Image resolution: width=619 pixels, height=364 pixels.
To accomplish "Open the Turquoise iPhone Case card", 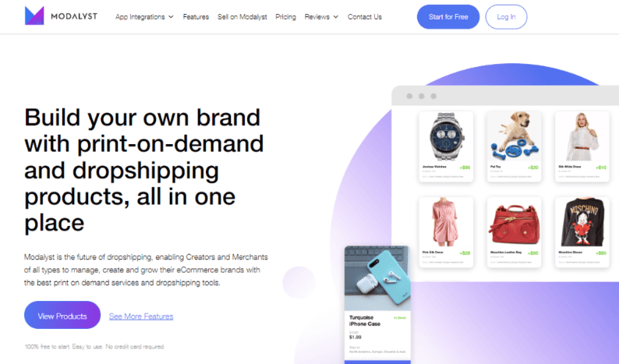I will tap(377, 304).
